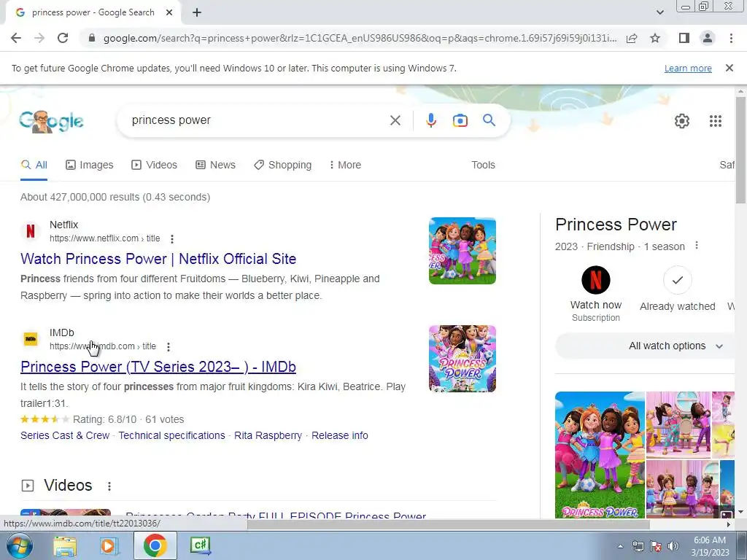Open the Release info link
747x560 pixels.
[x=340, y=435]
